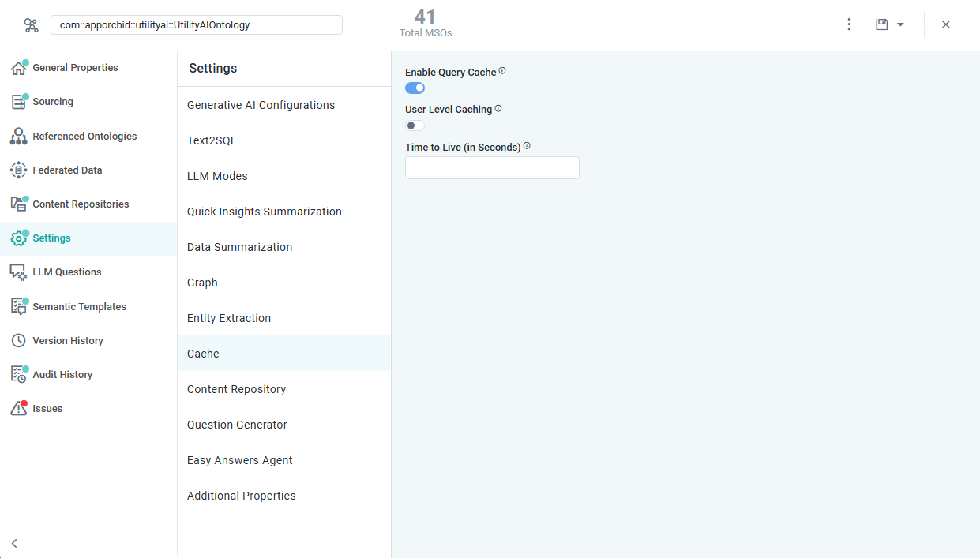Click the ontology name text field
This screenshot has height=558, width=980.
pyautogui.click(x=197, y=25)
